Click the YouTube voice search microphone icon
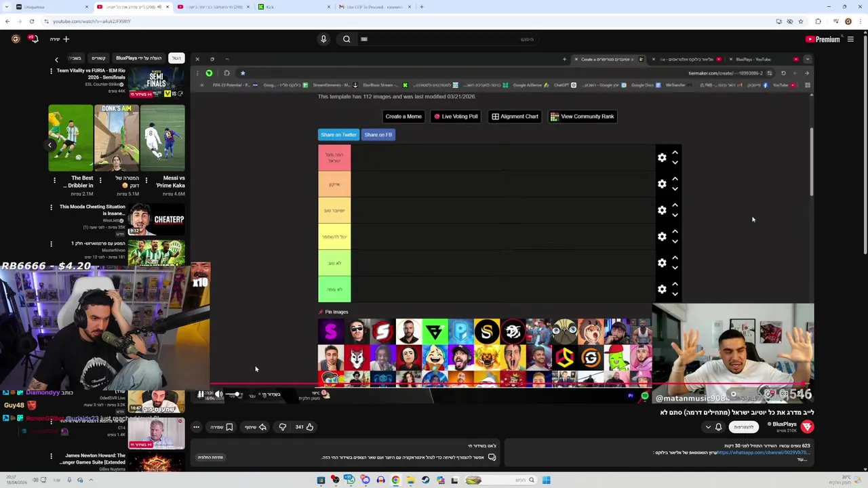Viewport: 868px width, 488px height. click(323, 39)
